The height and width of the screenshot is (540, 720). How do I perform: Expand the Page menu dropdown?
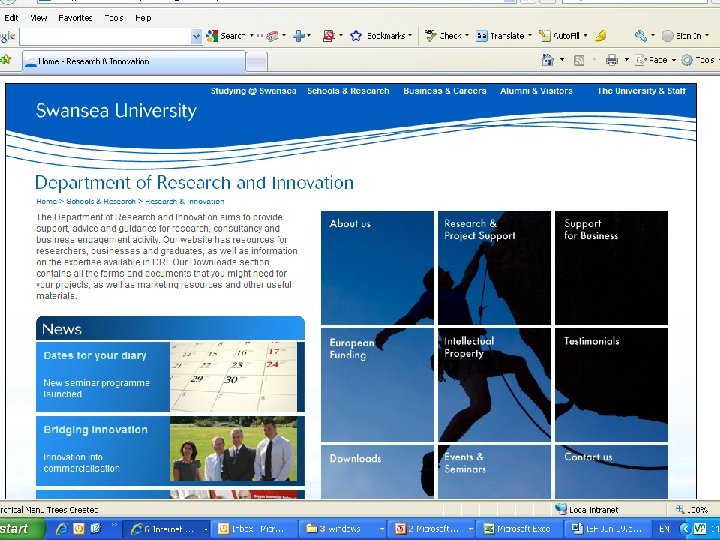pyautogui.click(x=674, y=60)
